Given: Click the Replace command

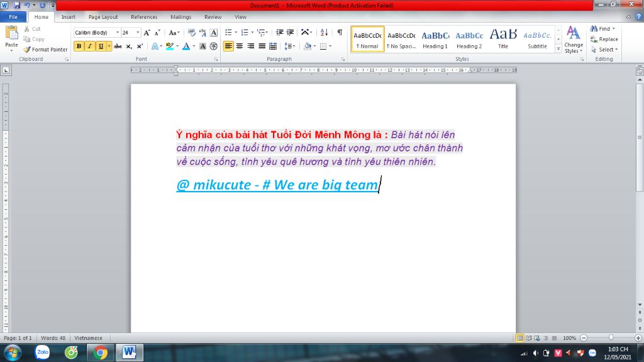Looking at the screenshot, I should (x=604, y=39).
